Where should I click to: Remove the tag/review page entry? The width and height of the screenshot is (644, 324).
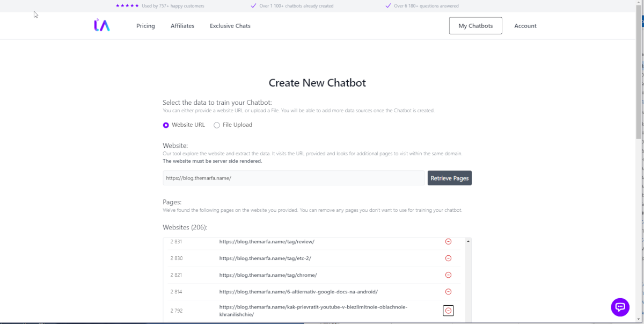click(448, 242)
